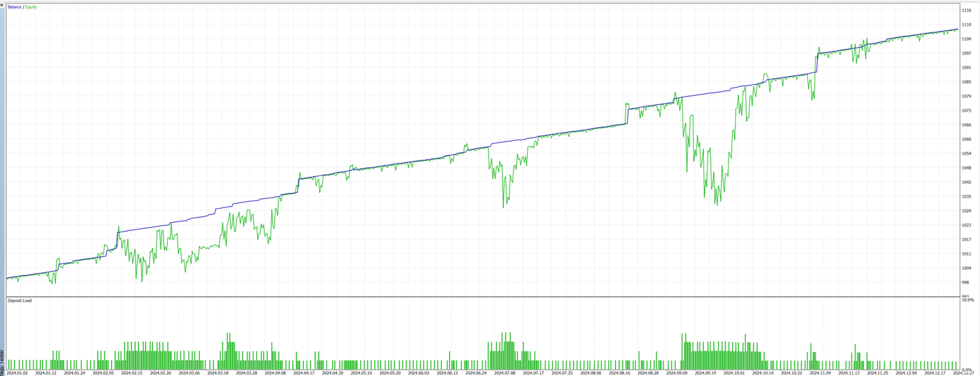Click the 0.0% deposit load axis label
This screenshot has height=376, width=980.
(x=967, y=370)
